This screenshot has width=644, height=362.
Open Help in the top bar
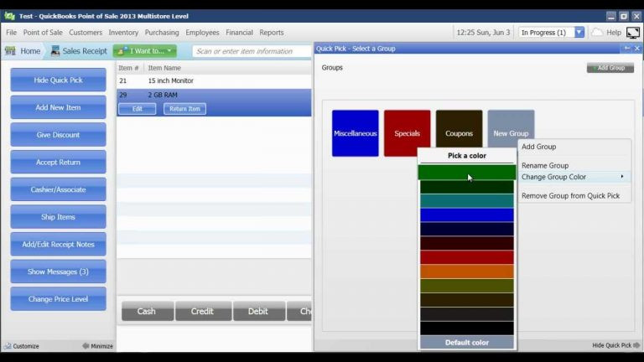614,33
